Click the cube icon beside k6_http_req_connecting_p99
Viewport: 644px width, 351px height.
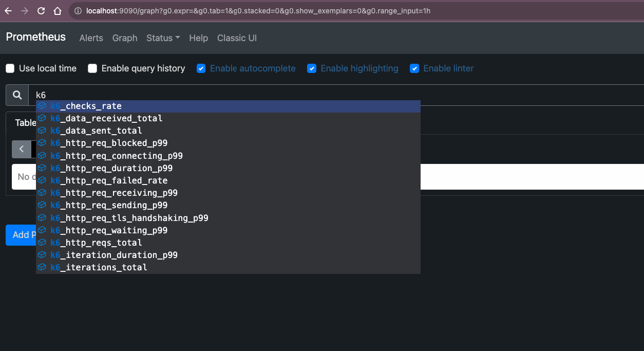click(x=42, y=156)
